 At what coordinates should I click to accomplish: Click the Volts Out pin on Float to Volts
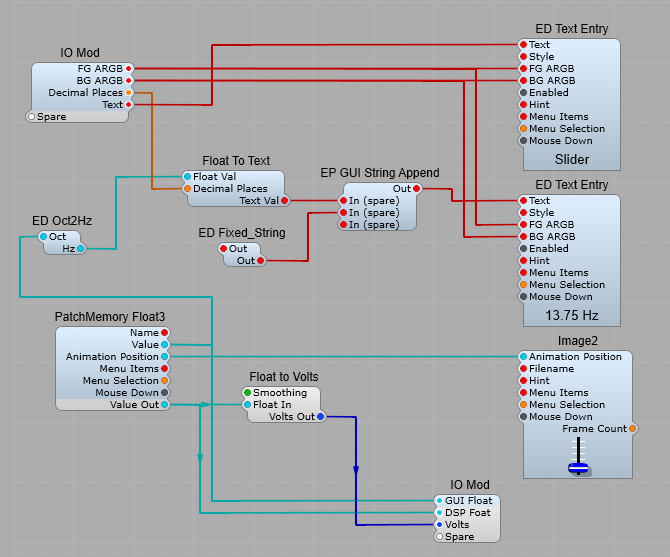(320, 417)
